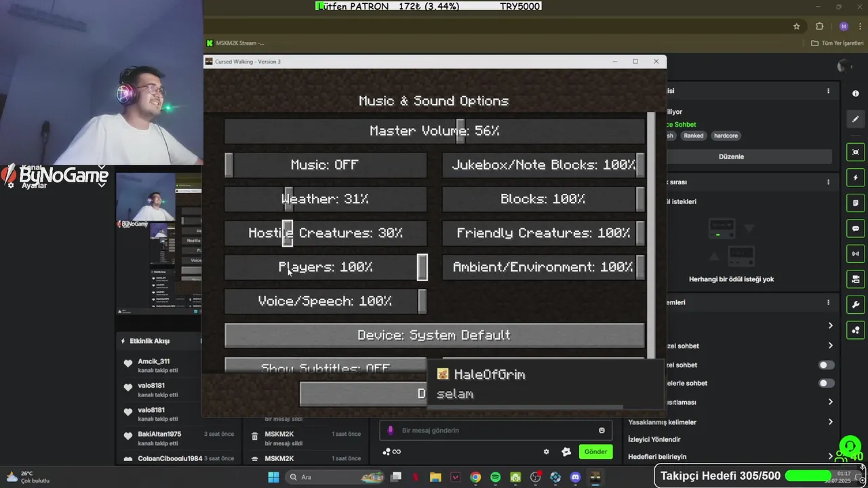Click the emoji picker in the message box

pos(601,430)
